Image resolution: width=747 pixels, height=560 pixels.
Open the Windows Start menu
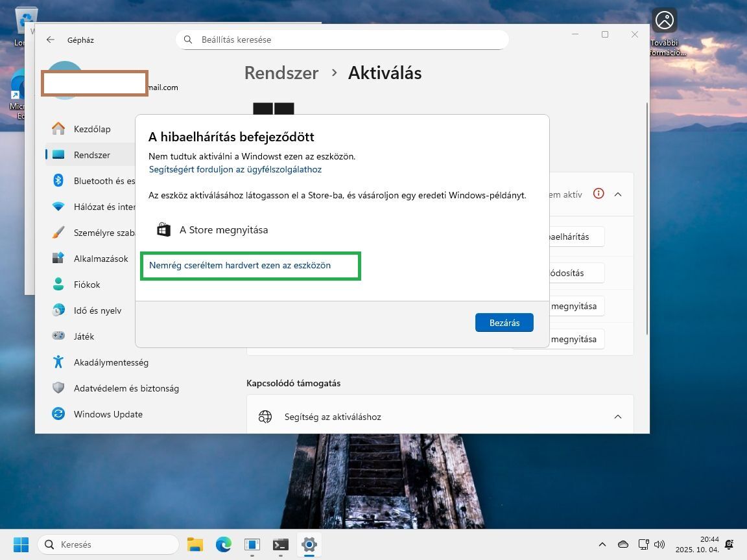[x=21, y=544]
